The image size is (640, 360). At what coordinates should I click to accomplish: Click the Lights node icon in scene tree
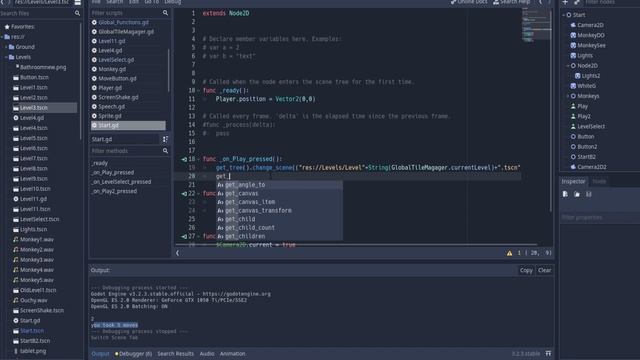tap(573, 56)
